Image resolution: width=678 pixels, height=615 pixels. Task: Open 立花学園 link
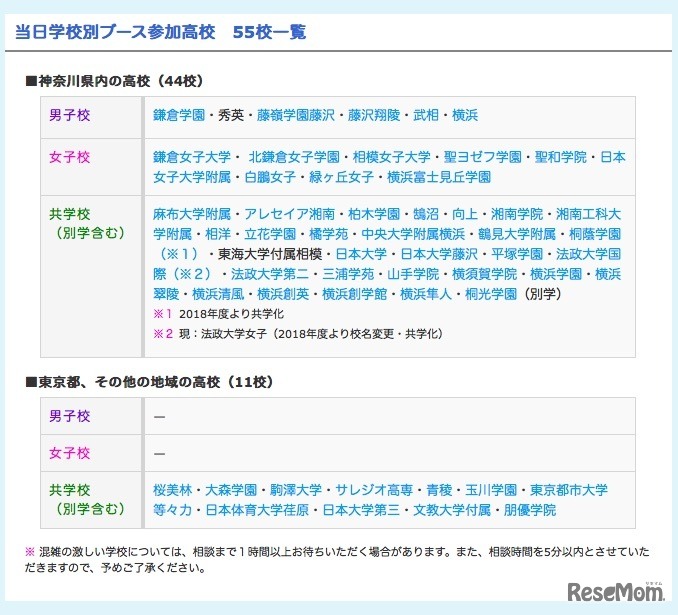270,234
